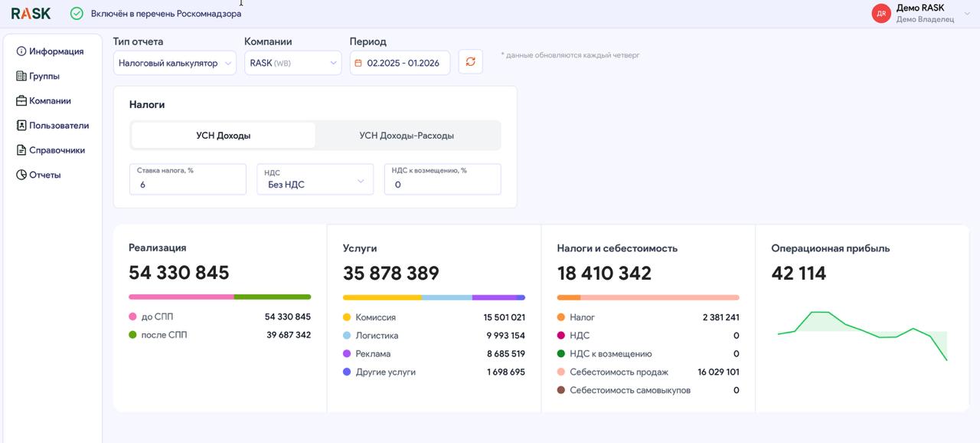This screenshot has height=443, width=980.
Task: Switch to УСН Доходы-Расходы tax mode
Action: point(407,136)
